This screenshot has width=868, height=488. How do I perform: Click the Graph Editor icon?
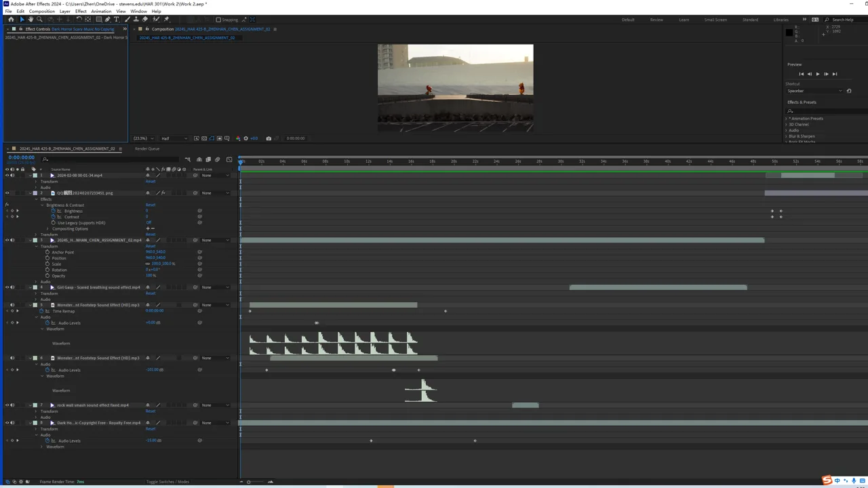tap(229, 159)
